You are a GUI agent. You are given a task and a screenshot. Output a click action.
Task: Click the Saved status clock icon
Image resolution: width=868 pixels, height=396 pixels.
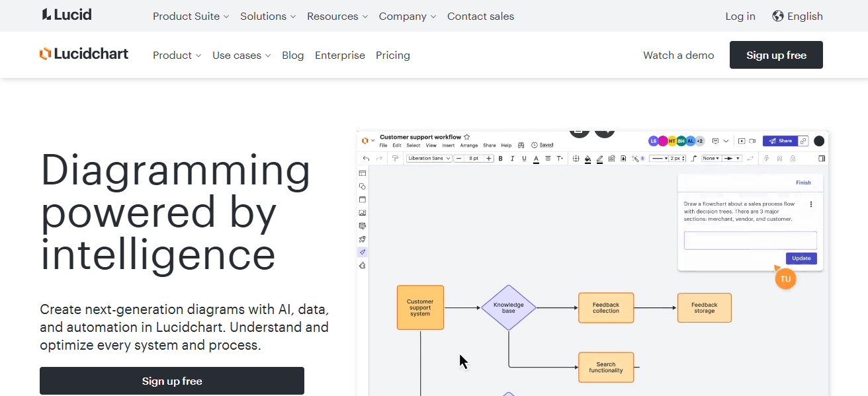pyautogui.click(x=535, y=145)
